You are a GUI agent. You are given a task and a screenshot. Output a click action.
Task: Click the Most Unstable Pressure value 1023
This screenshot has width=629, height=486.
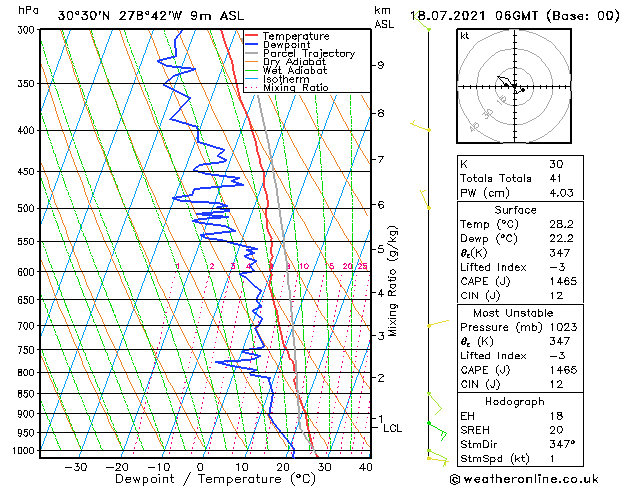[563, 327]
